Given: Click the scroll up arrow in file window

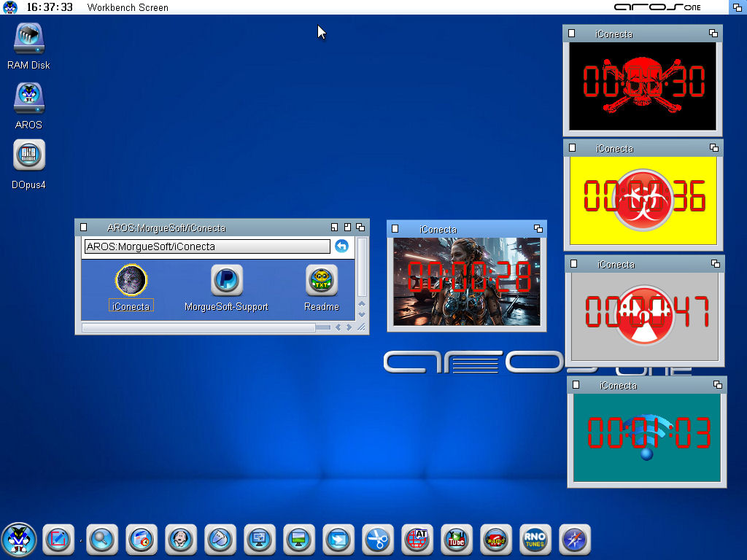Looking at the screenshot, I should (362, 303).
